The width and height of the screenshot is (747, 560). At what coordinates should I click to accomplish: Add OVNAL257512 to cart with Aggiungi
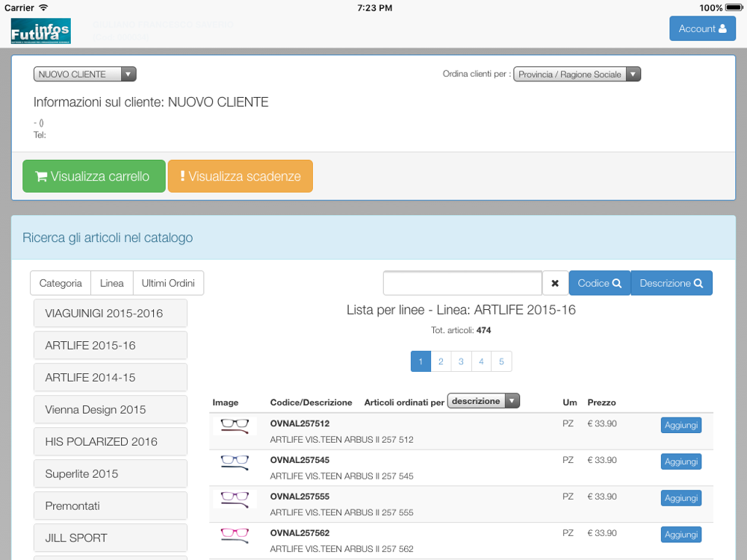pyautogui.click(x=681, y=426)
